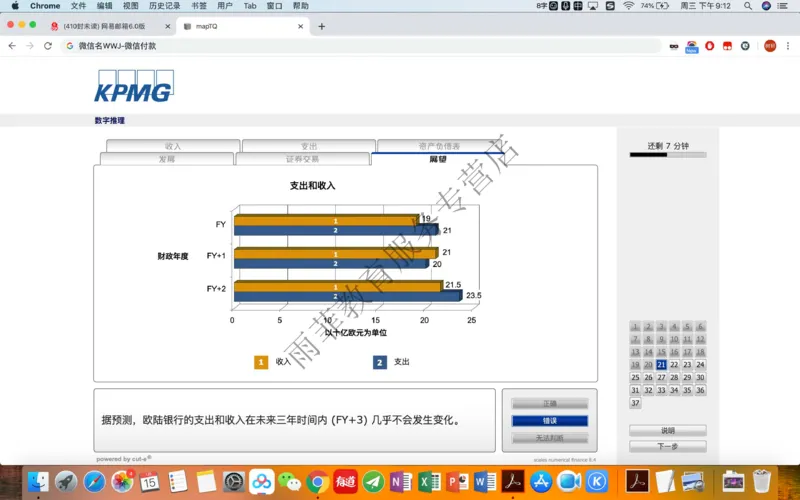800x500 pixels.
Task: Click the 说明 button
Action: pyautogui.click(x=667, y=430)
